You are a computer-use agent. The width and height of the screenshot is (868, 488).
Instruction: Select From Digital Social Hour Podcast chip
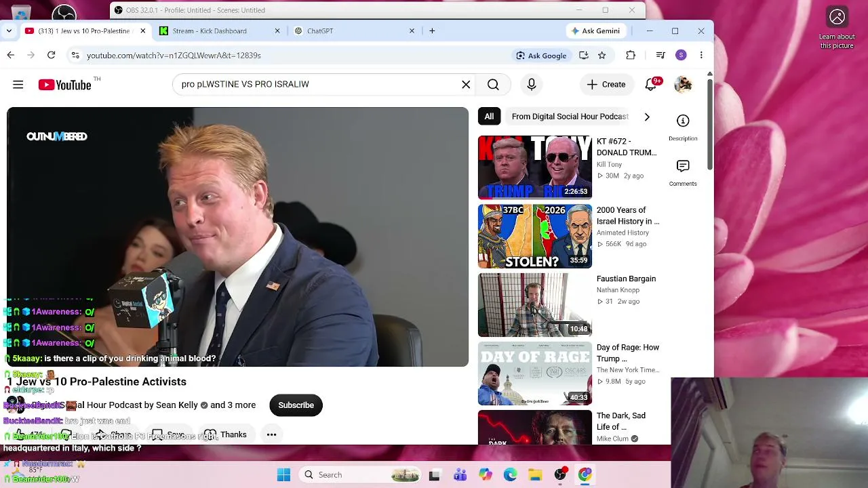point(570,117)
